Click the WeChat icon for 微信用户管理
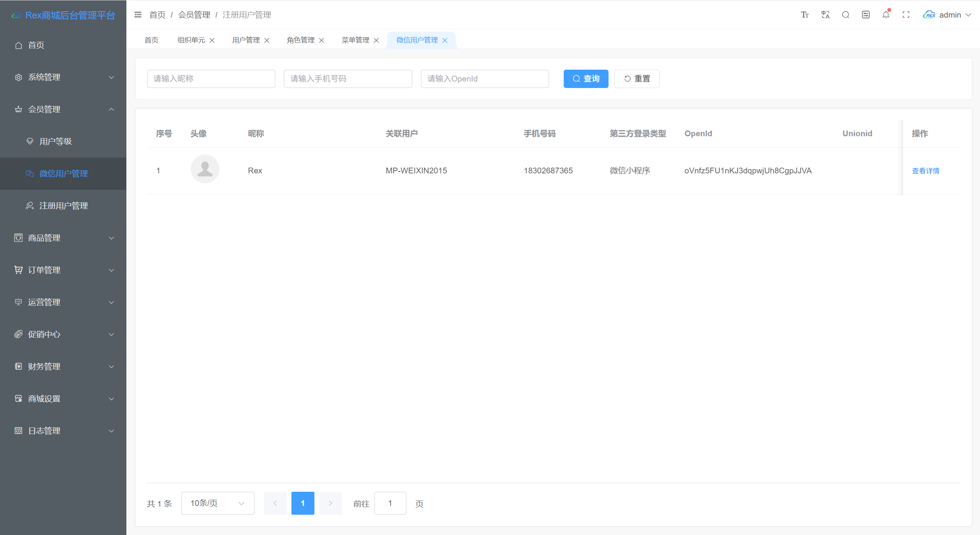 click(x=30, y=173)
